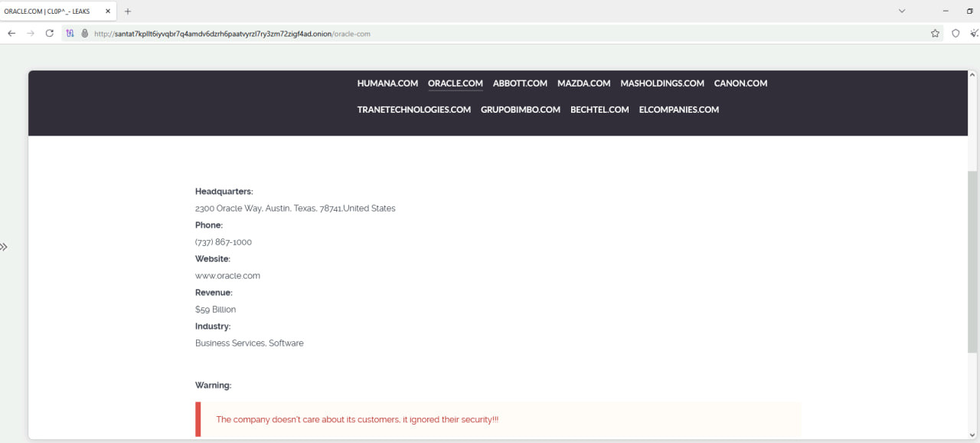Click the onion site padlock icon
This screenshot has width=980, height=443.
pos(85,34)
